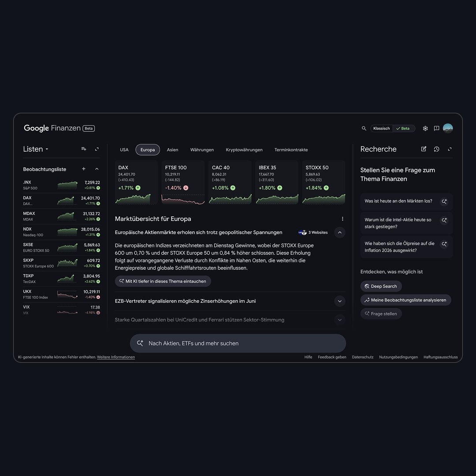Click the add new list icon
This screenshot has width=476, height=476.
coord(84,149)
